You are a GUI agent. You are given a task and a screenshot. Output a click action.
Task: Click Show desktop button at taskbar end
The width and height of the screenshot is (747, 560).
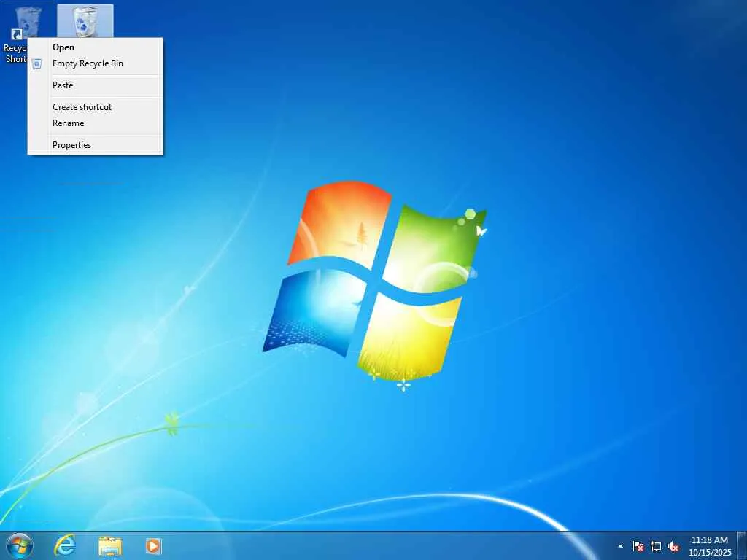pos(742,545)
